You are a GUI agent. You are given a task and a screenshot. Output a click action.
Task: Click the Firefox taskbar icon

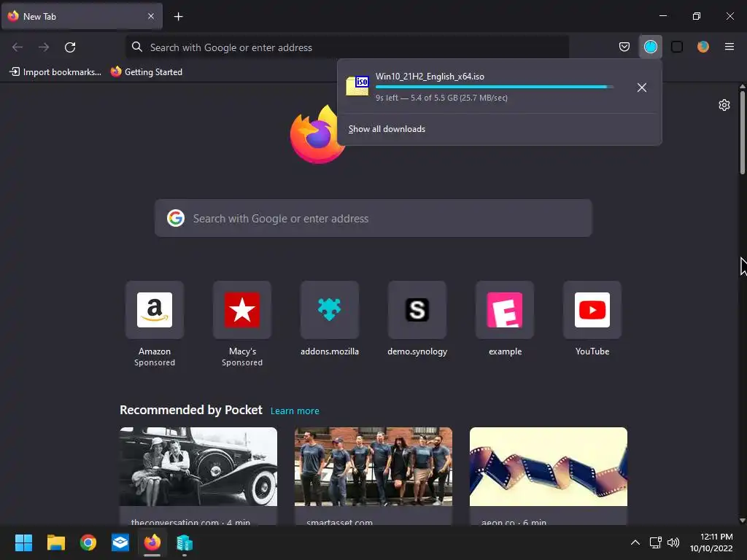(152, 542)
